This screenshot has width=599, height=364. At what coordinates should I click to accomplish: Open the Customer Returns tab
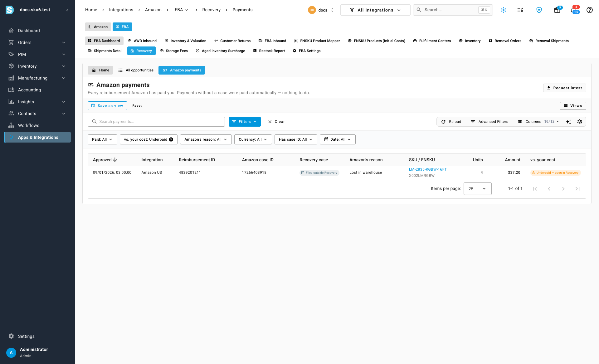[232, 41]
